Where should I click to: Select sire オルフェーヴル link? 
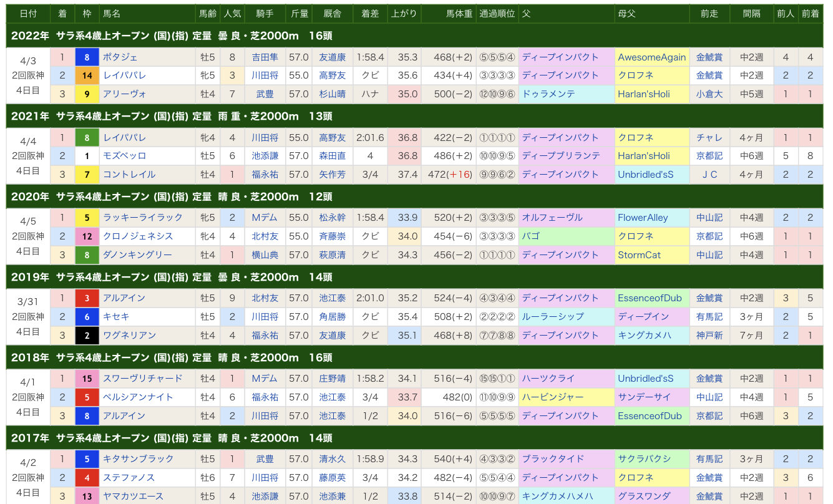[552, 218]
